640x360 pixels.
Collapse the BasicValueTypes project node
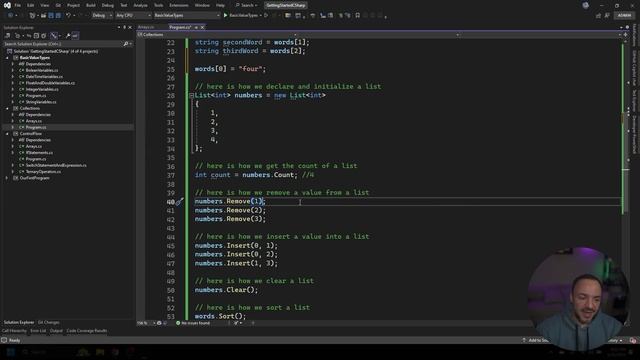tap(7, 58)
